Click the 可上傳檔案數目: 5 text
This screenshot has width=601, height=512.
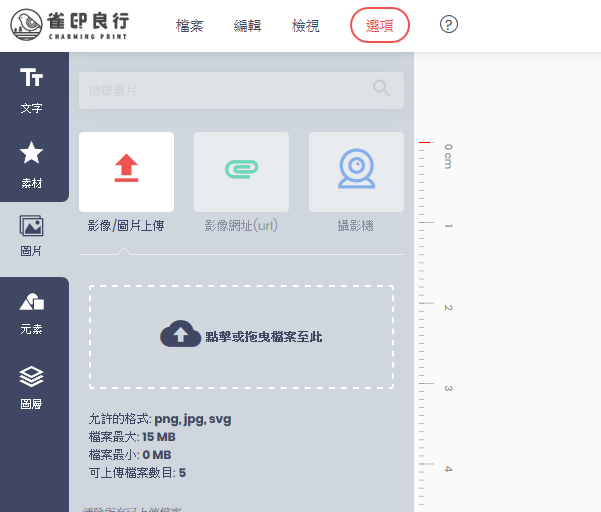pyautogui.click(x=137, y=473)
